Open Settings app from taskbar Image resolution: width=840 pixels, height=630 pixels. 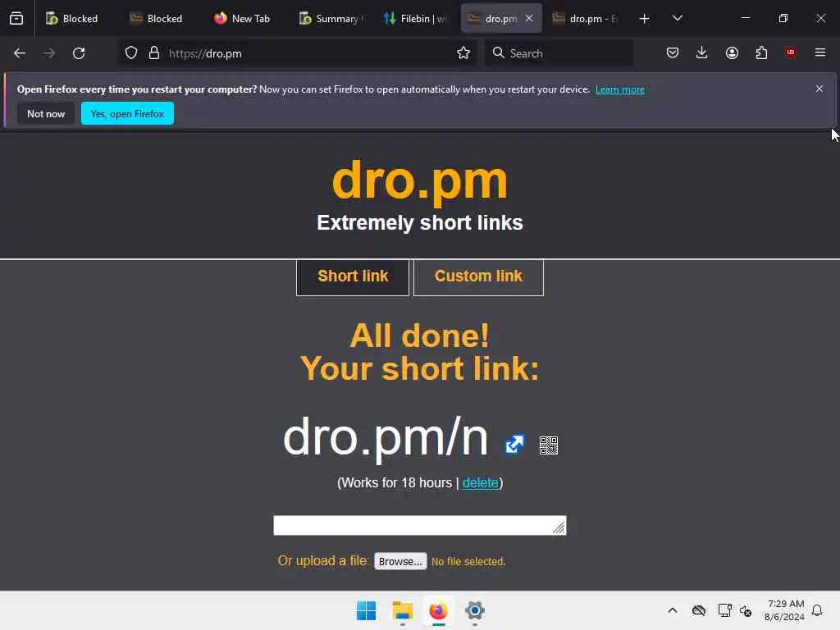[475, 610]
